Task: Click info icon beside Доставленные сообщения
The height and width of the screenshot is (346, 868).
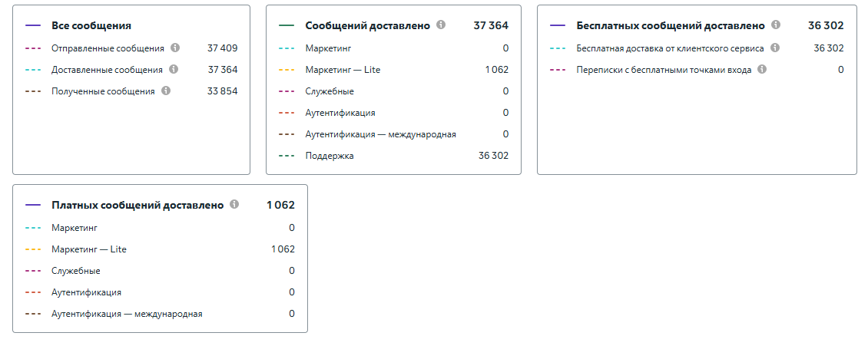Action: pos(174,69)
